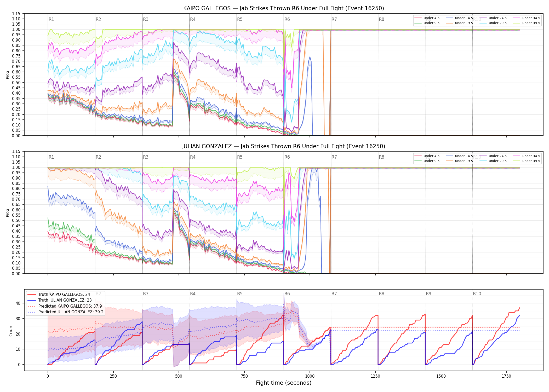The image size is (549, 392).
Task: Click the Julian Gonzalez chart title
Action: [284, 146]
